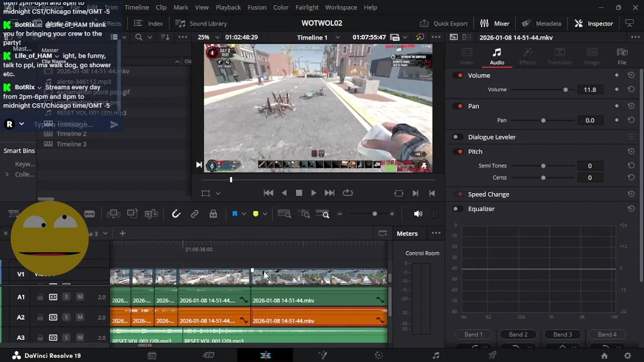The image size is (644, 362).
Task: Open the marker color dropdown arrow
Action: 265,214
